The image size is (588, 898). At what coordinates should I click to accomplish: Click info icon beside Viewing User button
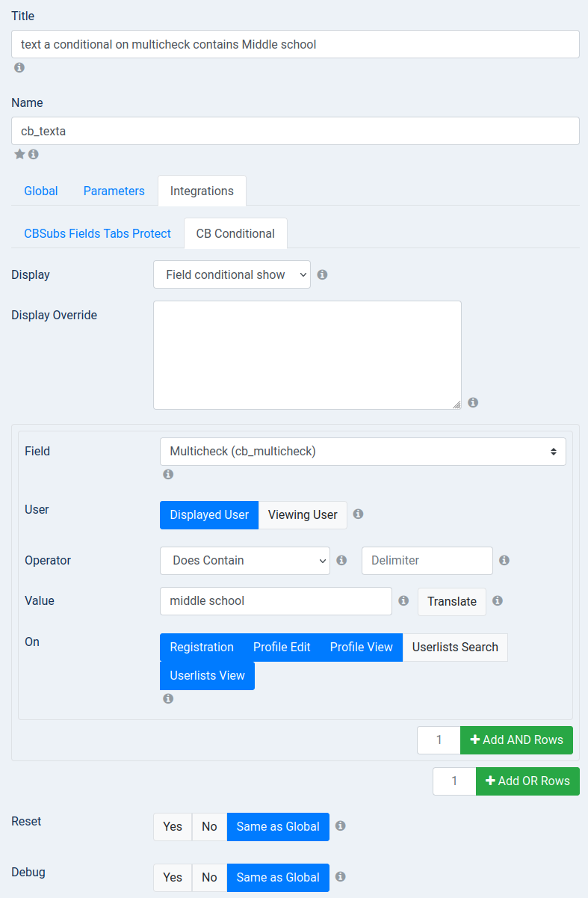pyautogui.click(x=358, y=514)
